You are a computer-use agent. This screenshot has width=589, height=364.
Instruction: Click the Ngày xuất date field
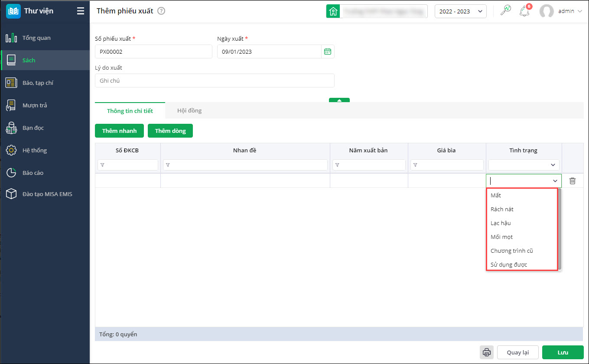269,52
